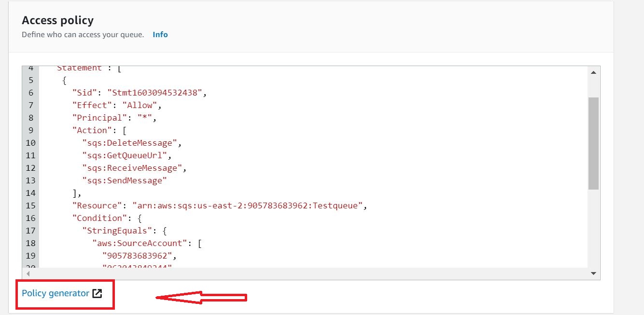
Task: Open the Policy generator link
Action: (56, 293)
